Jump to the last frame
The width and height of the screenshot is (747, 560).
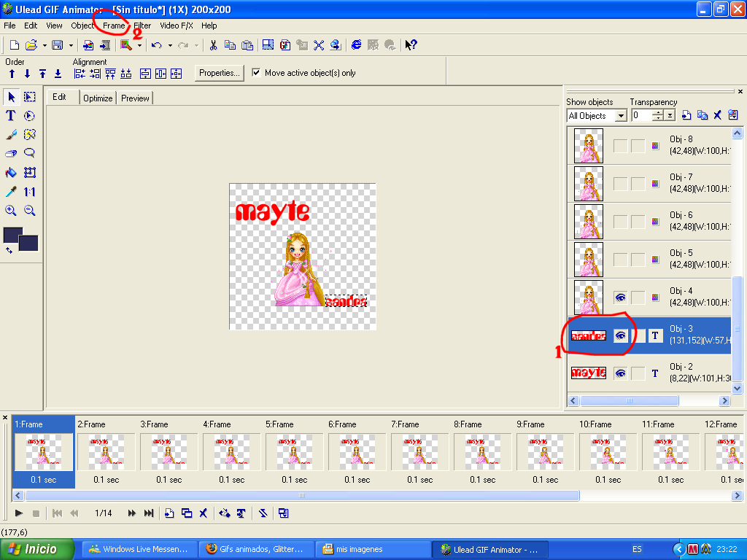tap(149, 513)
